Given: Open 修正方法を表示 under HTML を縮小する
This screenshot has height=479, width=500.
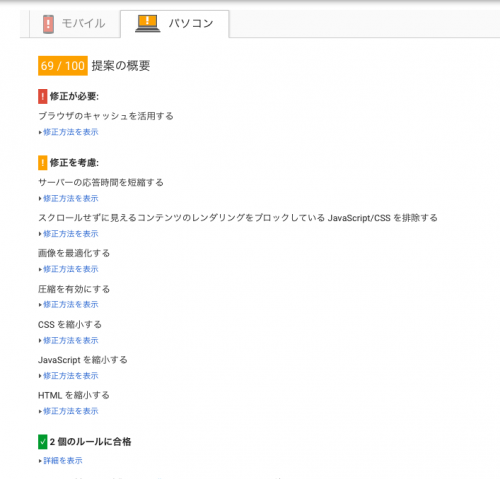Looking at the screenshot, I should 71,411.
